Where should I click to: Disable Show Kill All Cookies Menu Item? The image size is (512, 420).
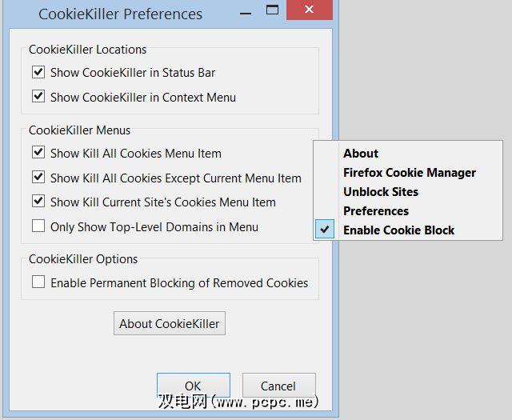pos(38,153)
